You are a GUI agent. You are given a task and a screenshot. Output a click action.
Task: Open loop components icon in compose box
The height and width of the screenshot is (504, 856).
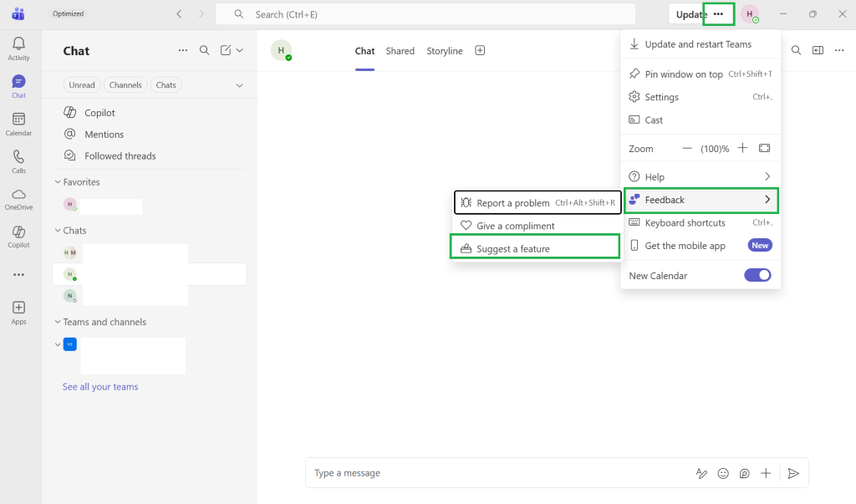[x=744, y=473]
